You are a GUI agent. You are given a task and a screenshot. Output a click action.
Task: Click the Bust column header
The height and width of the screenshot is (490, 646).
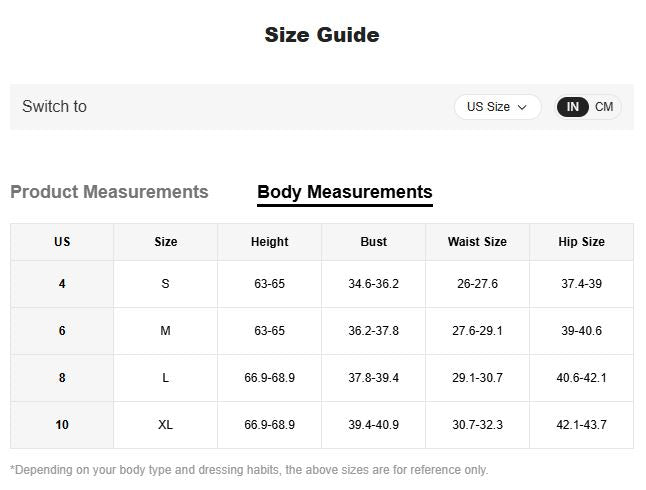[373, 242]
